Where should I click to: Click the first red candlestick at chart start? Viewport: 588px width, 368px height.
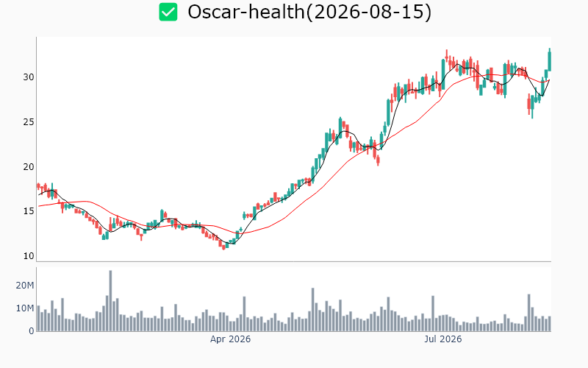[x=38, y=186]
